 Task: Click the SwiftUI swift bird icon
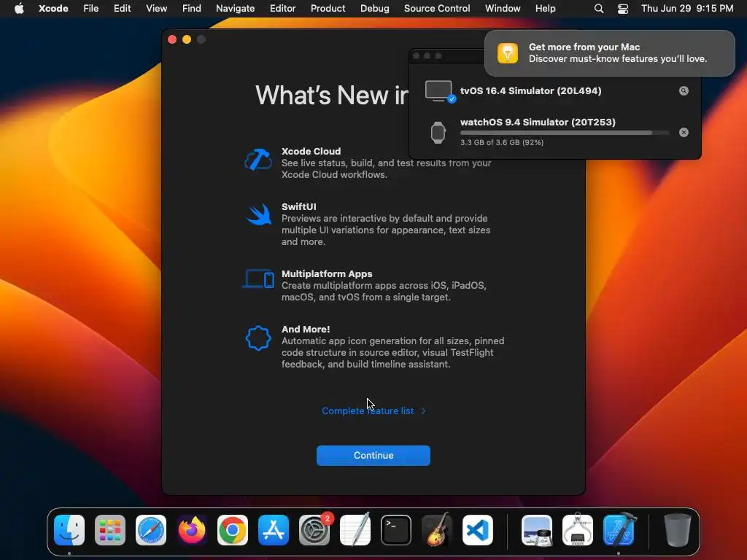259,215
